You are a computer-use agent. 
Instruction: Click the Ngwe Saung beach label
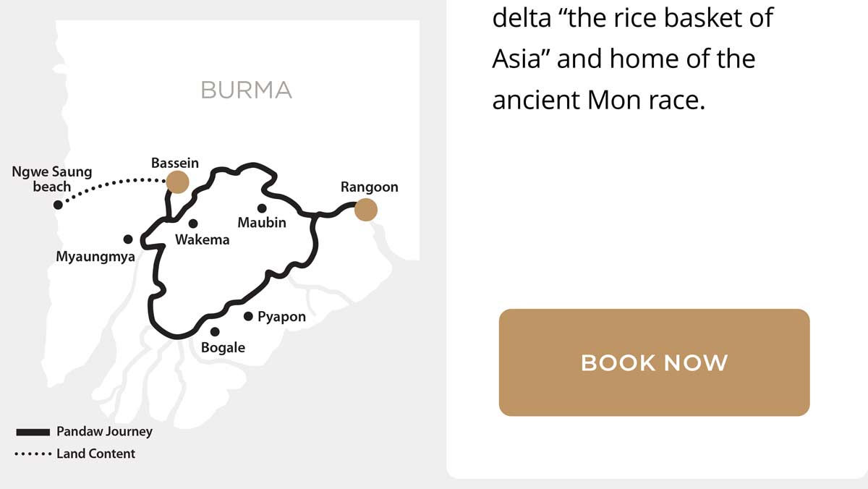point(52,179)
